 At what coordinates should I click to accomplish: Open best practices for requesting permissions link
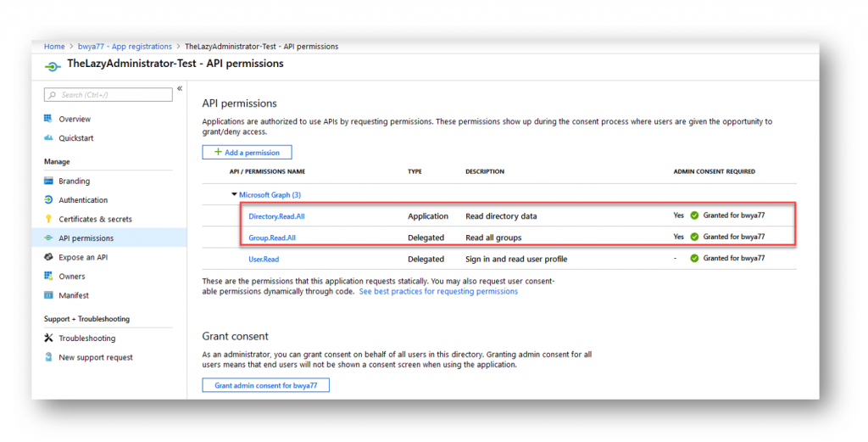point(438,291)
